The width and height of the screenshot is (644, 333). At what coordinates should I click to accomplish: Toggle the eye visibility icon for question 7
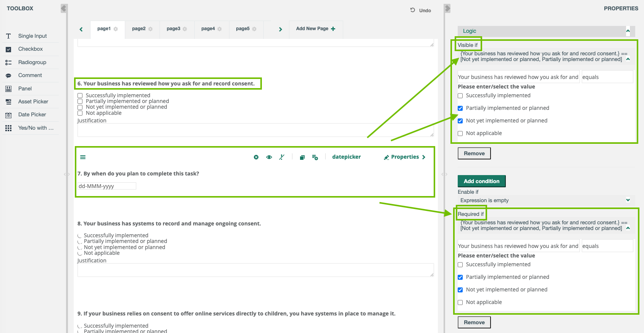(269, 157)
